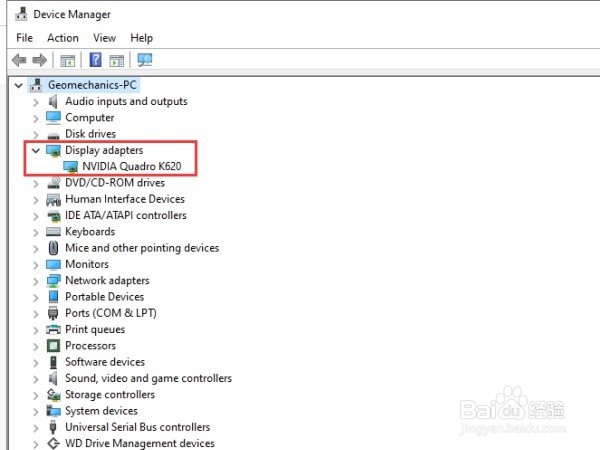Open the Action menu
The width and height of the screenshot is (600, 450).
63,38
